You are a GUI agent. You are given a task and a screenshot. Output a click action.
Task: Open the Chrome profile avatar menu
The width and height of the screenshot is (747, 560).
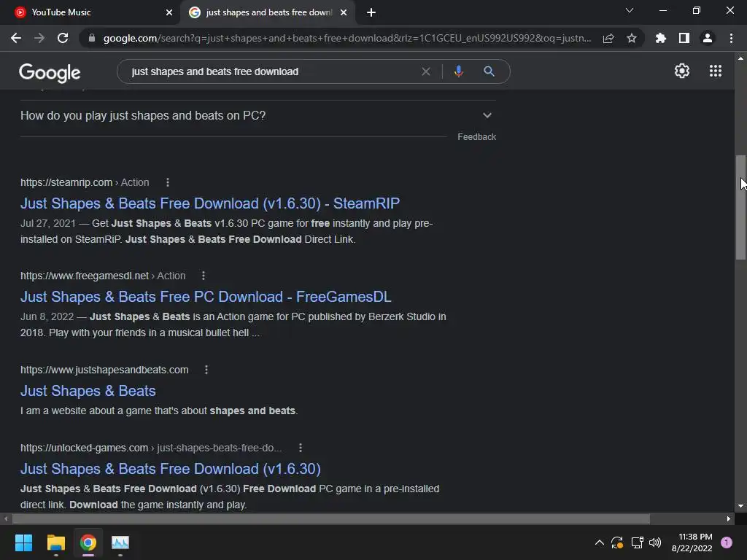[708, 38]
